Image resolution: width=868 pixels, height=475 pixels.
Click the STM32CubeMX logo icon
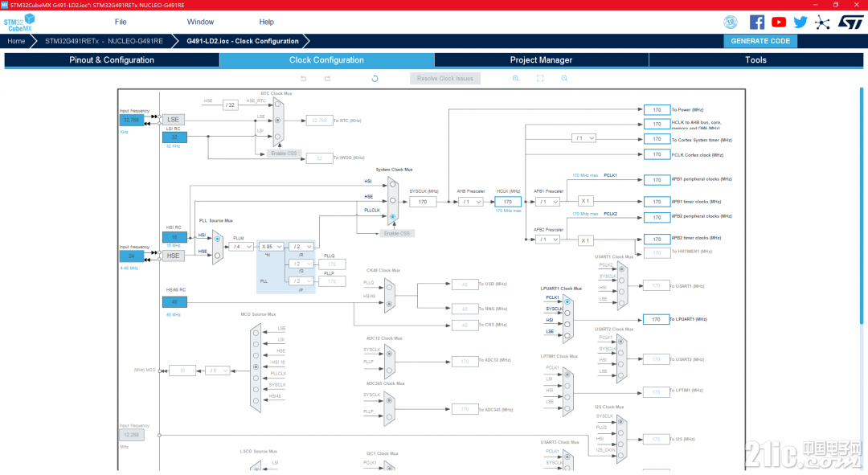(x=19, y=23)
